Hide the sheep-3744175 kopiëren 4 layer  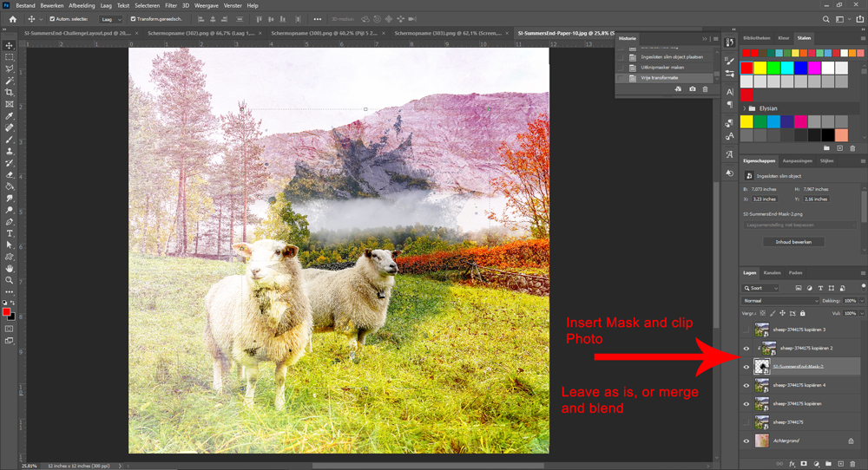pos(746,385)
